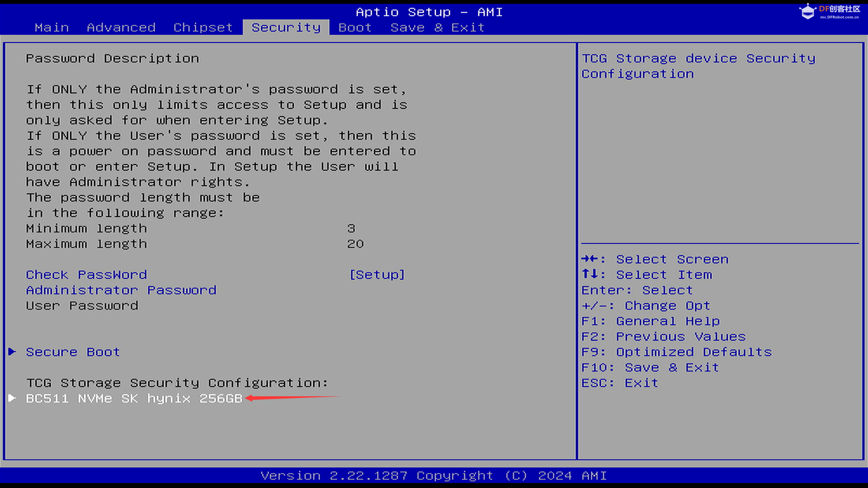Go to the Boot tab
868x488 pixels.
(355, 28)
